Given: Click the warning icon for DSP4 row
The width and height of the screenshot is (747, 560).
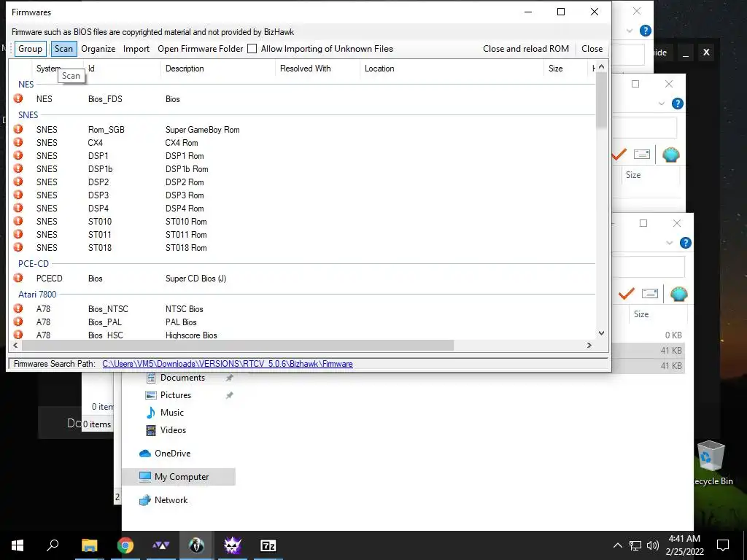Looking at the screenshot, I should coord(18,208).
